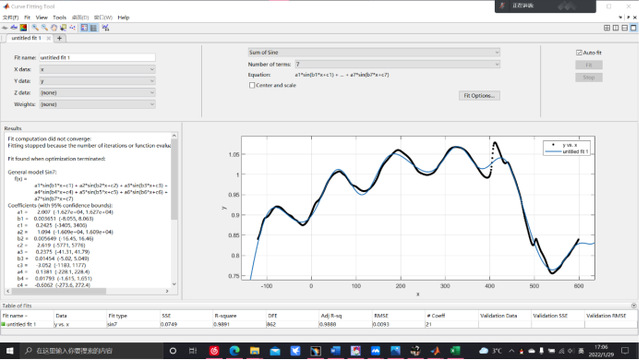Expand the Sum of Sine model dropdown
Viewport: 639px width, 360px height.
click(374, 52)
